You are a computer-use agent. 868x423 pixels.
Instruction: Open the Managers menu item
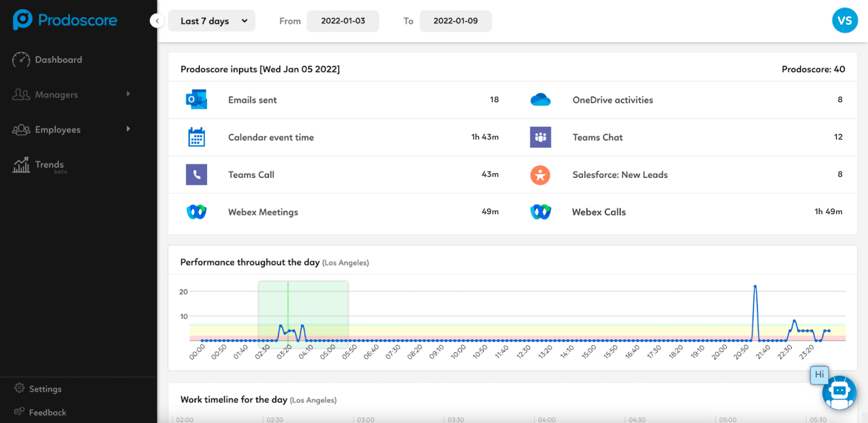pyautogui.click(x=56, y=95)
